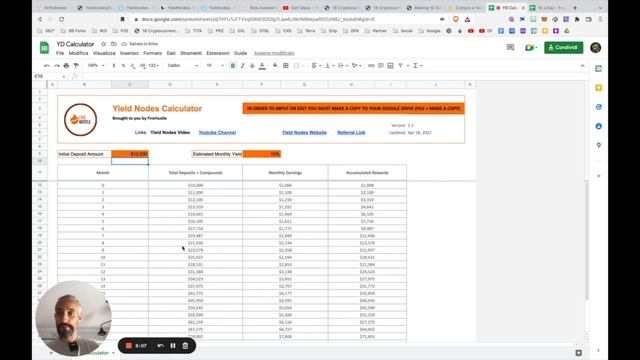Open the font family dropdown
Viewport: 640px width, 360px height.
[182, 66]
